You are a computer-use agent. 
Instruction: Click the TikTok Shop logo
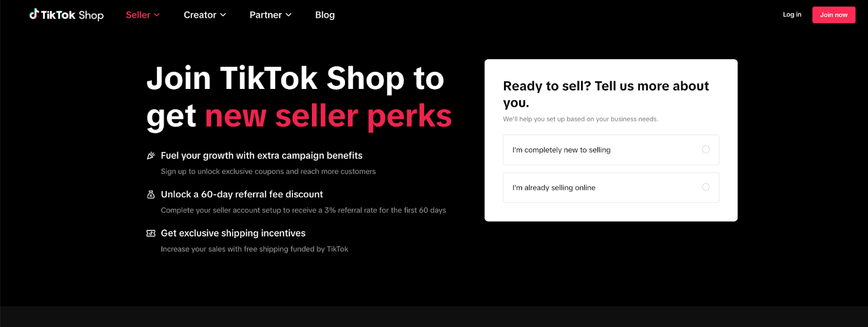[x=66, y=15]
